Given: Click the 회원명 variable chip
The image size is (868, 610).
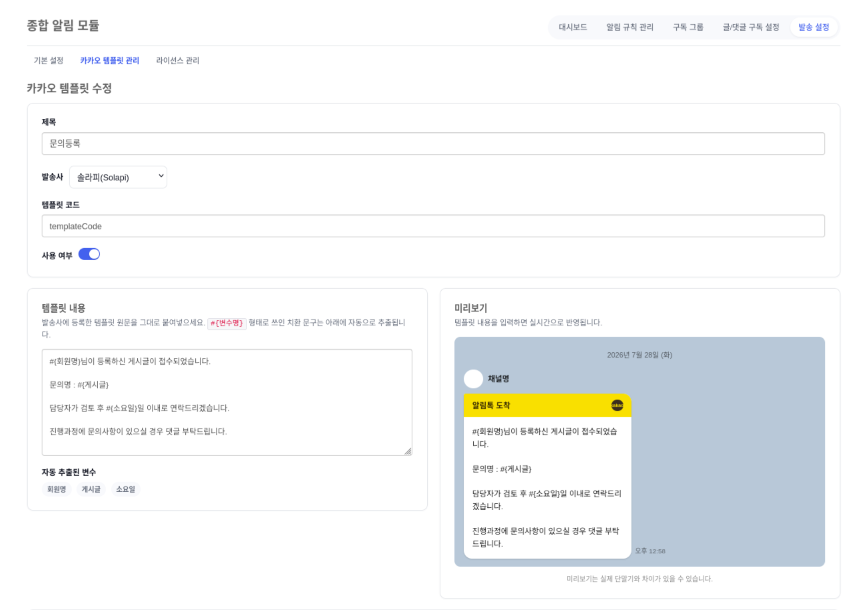Looking at the screenshot, I should coord(56,489).
